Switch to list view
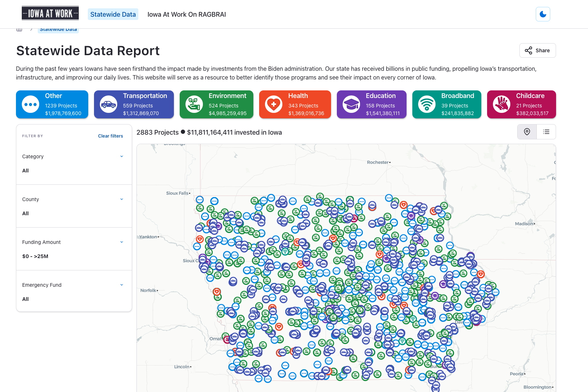The image size is (588, 392). pyautogui.click(x=546, y=132)
